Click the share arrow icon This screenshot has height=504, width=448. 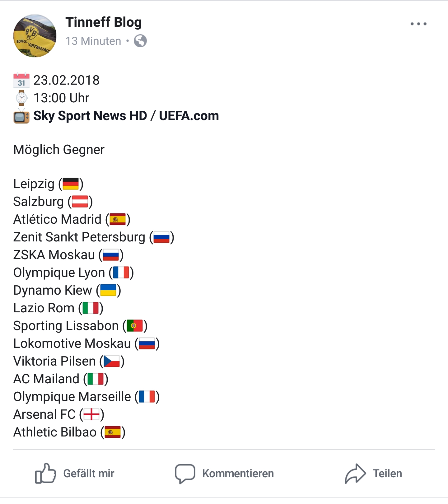(355, 474)
